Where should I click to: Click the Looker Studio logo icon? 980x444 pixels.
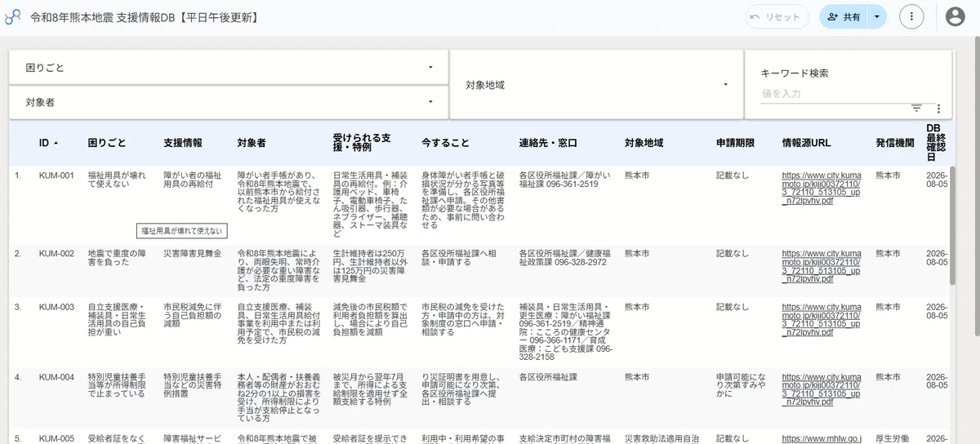[12, 16]
